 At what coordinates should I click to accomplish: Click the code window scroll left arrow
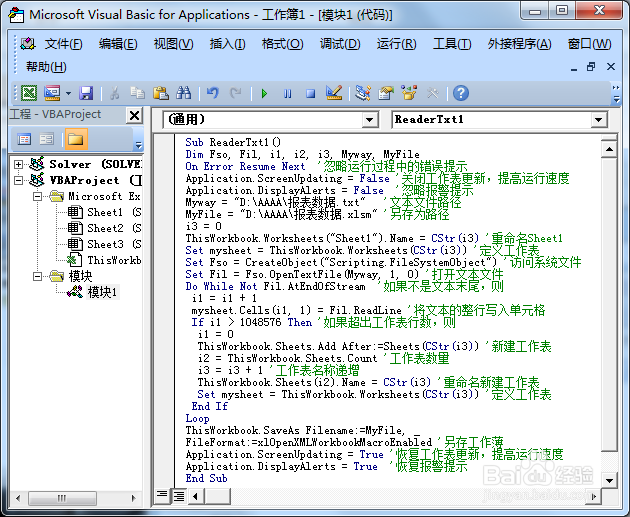point(196,496)
